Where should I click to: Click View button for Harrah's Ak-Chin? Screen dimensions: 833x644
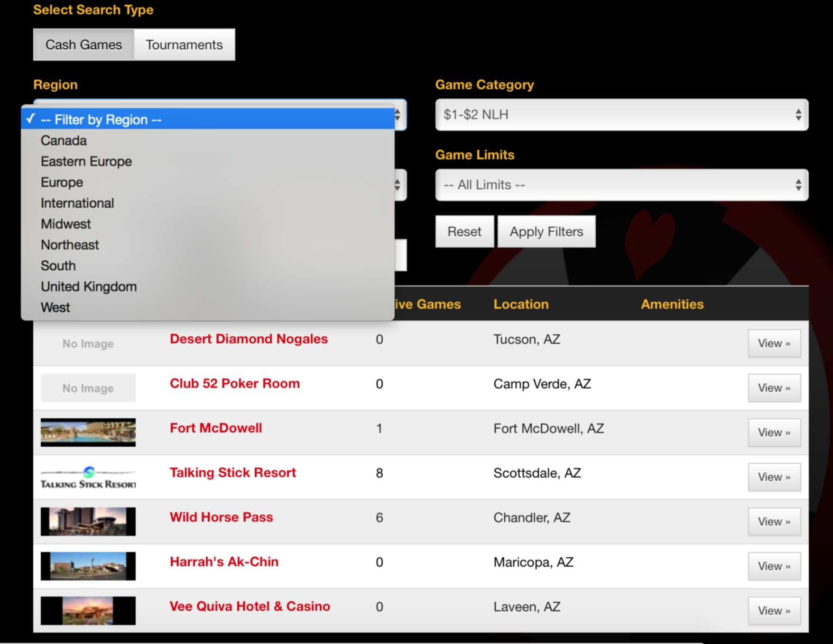pyautogui.click(x=774, y=566)
